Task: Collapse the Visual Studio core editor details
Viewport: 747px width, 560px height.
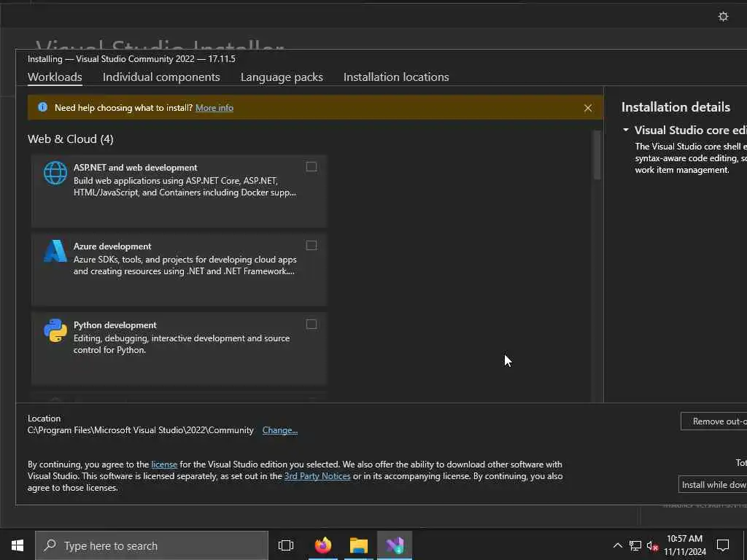Action: pos(625,130)
